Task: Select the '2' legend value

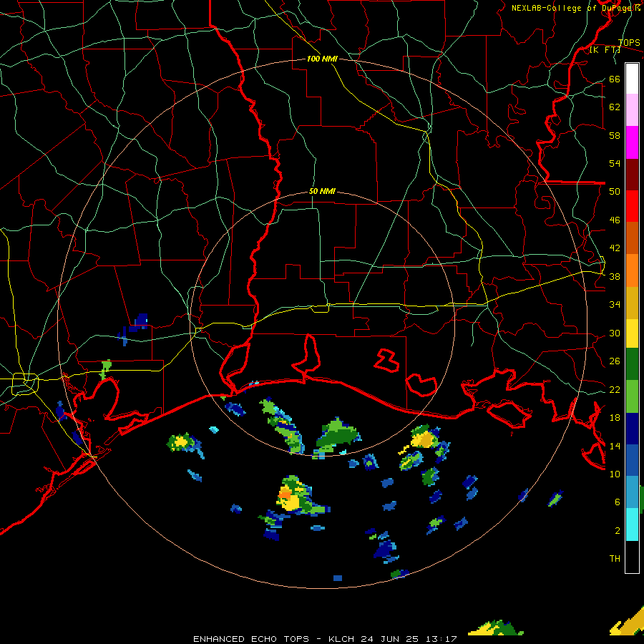Action: [x=618, y=530]
